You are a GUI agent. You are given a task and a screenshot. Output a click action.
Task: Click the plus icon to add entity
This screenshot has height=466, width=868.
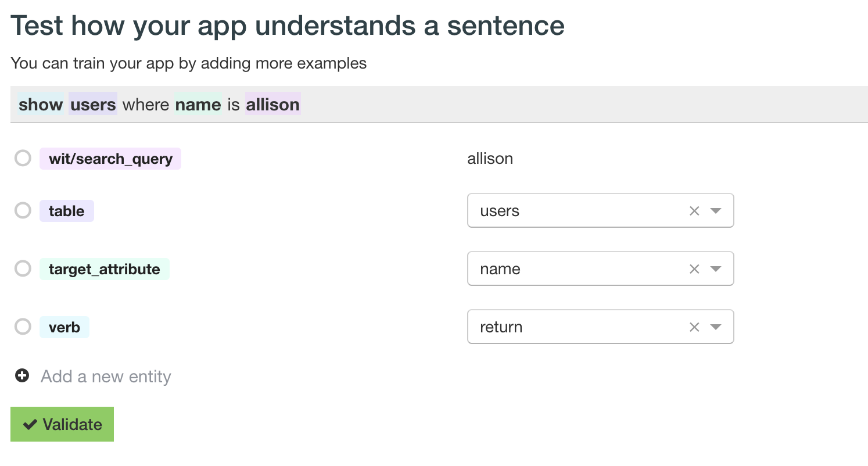22,377
